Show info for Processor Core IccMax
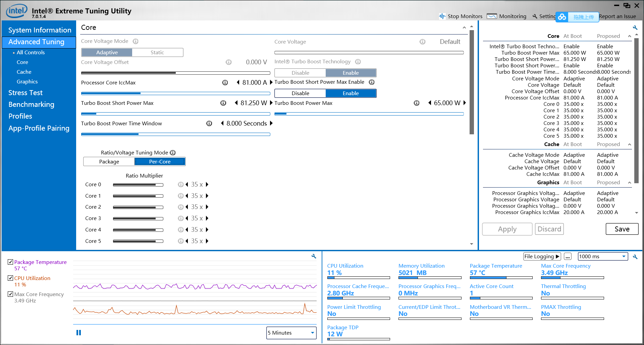The image size is (644, 345). [x=225, y=82]
